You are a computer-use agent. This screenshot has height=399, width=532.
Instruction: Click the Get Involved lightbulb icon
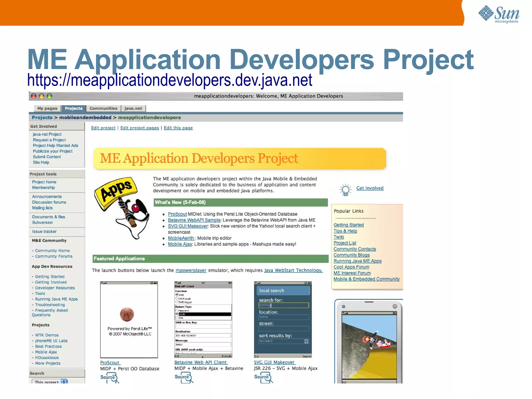point(345,190)
